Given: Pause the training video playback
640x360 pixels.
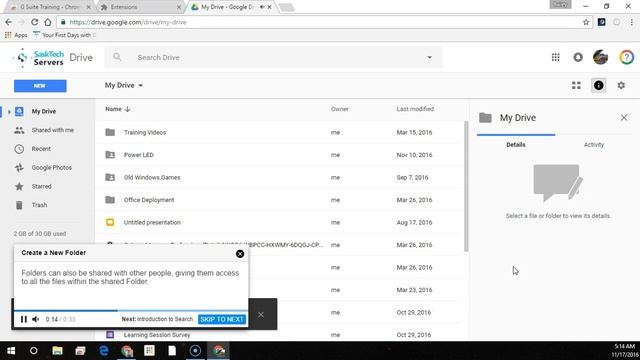Looking at the screenshot, I should (x=24, y=319).
